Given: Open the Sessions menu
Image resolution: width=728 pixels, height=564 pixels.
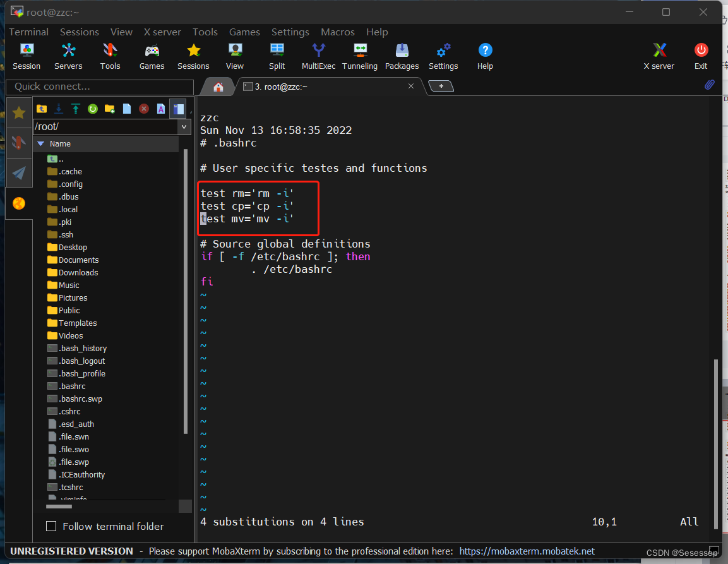Looking at the screenshot, I should pyautogui.click(x=80, y=32).
